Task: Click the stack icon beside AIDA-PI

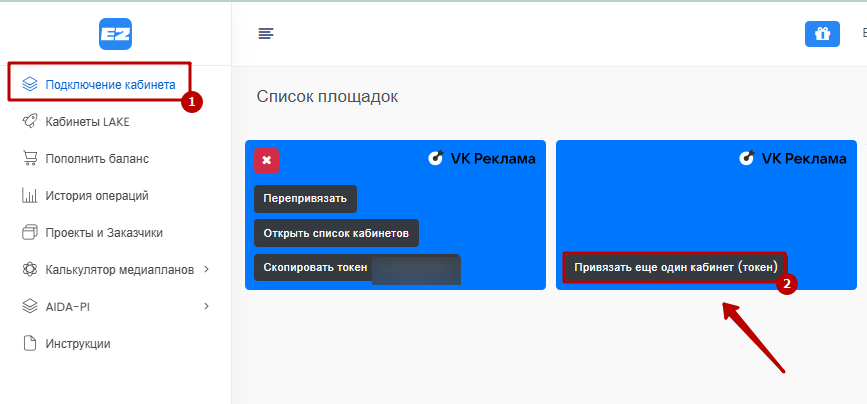Action: tap(29, 306)
